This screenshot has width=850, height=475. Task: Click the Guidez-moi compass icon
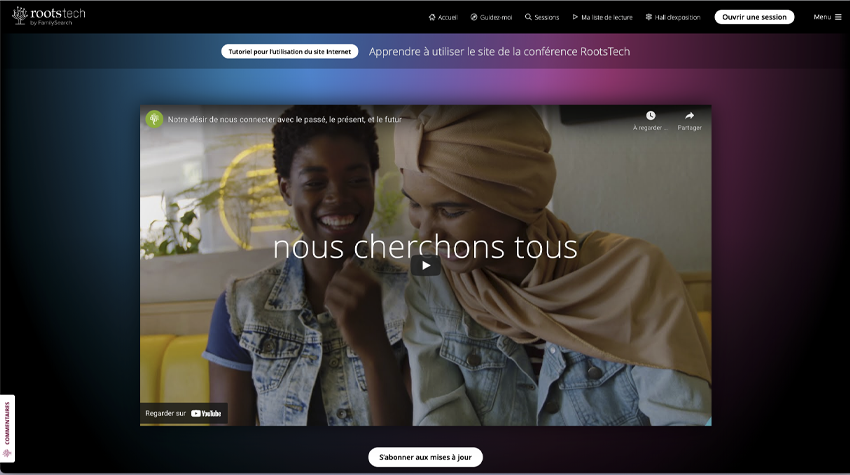[474, 17]
